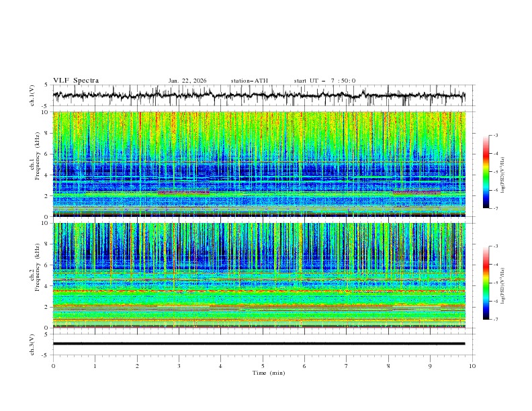
Task: Click the lower log(PSD) color bar
Action: pyautogui.click(x=486, y=283)
